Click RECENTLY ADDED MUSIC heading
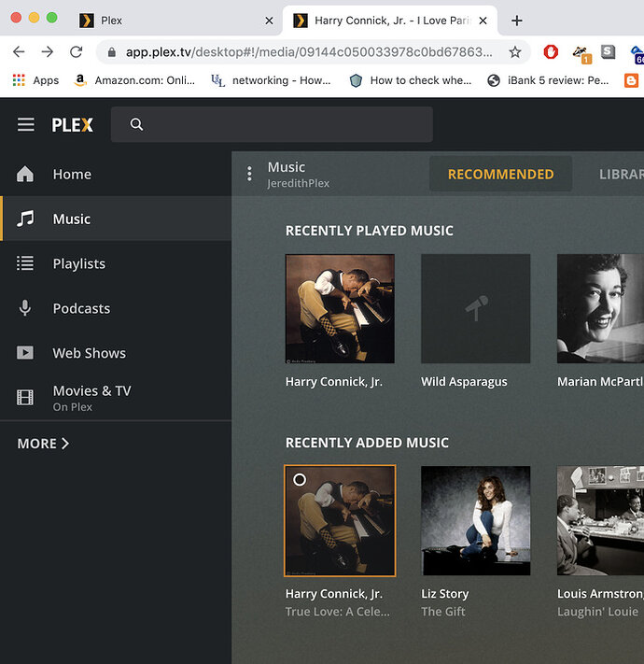The width and height of the screenshot is (644, 664). pos(367,443)
